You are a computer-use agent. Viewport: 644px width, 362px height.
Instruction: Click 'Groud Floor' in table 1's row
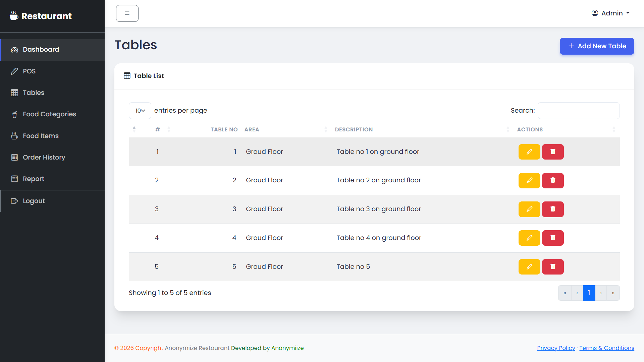point(264,152)
